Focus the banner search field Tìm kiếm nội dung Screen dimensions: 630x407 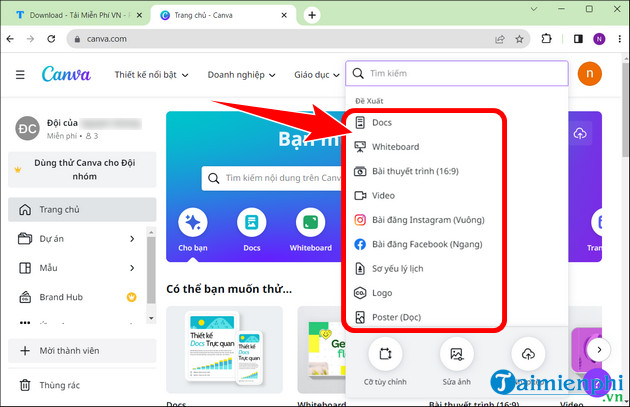point(273,178)
